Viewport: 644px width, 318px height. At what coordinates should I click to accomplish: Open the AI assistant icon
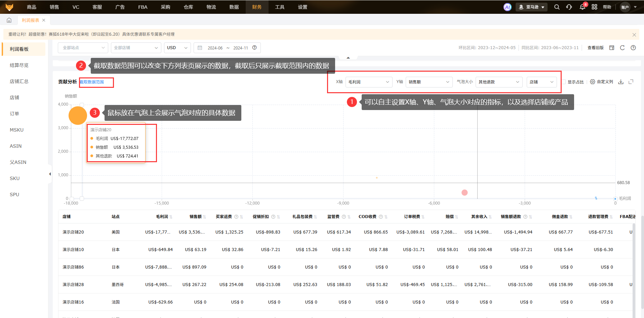click(x=507, y=7)
